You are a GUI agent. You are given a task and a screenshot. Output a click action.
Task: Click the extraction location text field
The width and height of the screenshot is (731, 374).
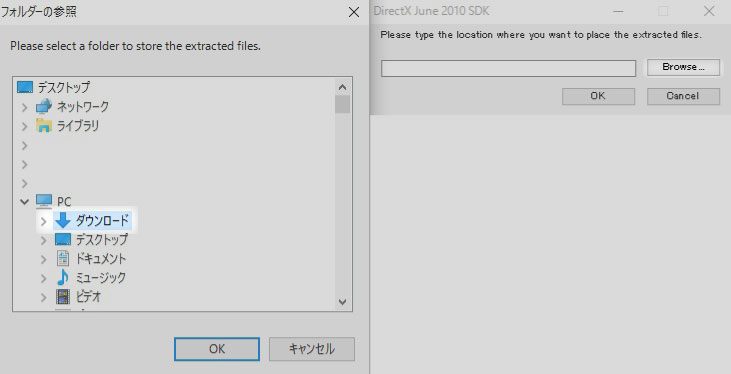[x=508, y=68]
